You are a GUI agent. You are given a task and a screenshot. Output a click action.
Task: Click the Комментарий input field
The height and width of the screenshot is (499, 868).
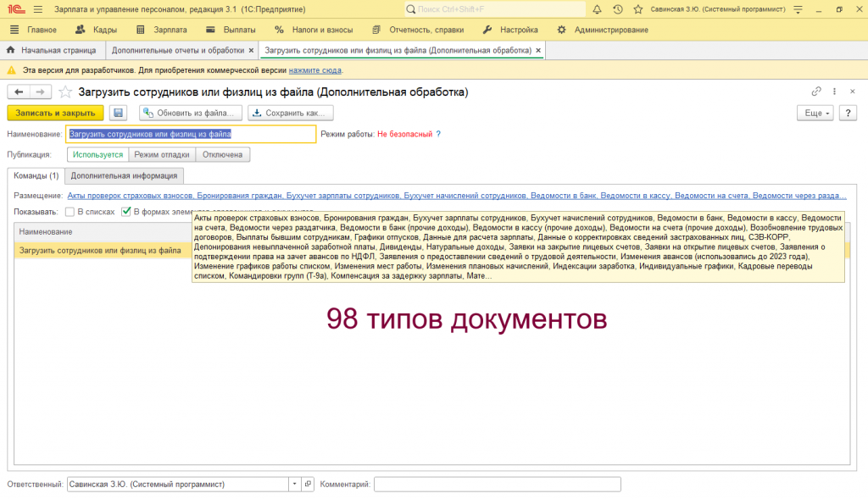(497, 484)
